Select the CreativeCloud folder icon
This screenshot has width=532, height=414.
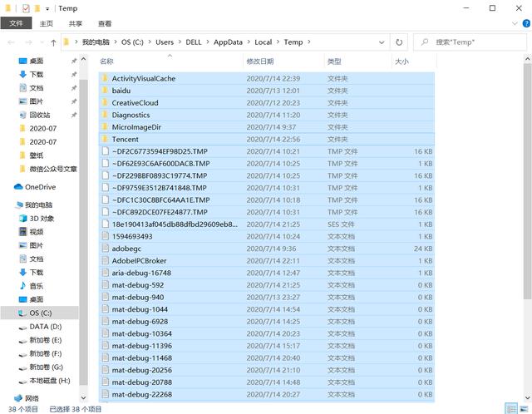(105, 103)
